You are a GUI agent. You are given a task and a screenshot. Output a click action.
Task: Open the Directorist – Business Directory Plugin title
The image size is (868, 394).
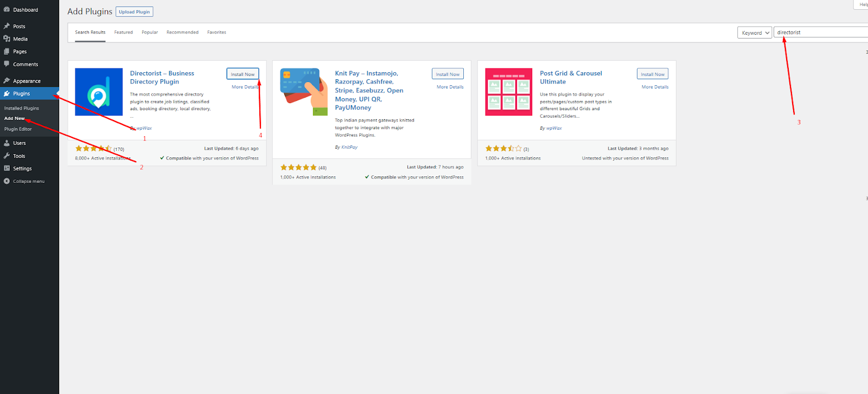point(162,78)
